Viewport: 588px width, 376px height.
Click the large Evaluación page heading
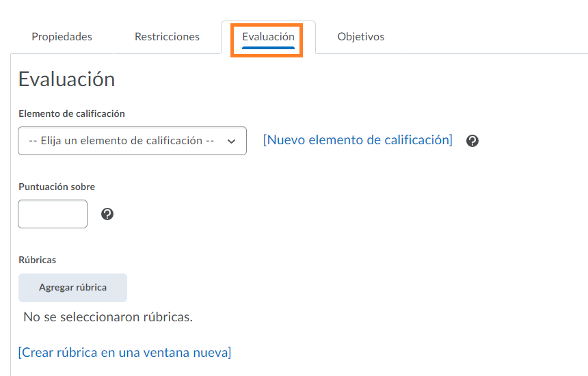tap(67, 79)
